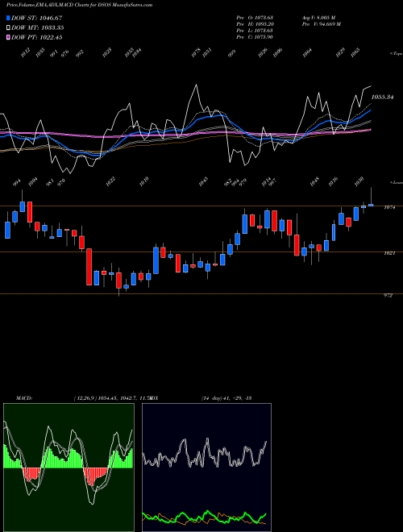Select the 'DOW MT: 1033.35' label
Image resolution: width=403 pixels, height=532 pixels.
point(38,27)
